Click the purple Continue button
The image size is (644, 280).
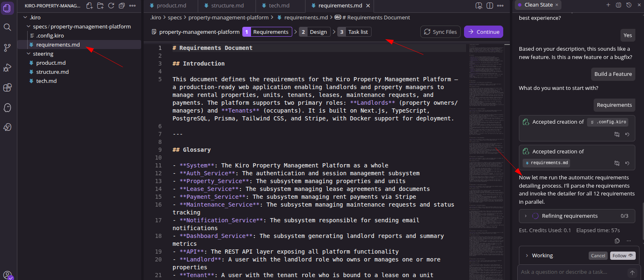click(483, 32)
